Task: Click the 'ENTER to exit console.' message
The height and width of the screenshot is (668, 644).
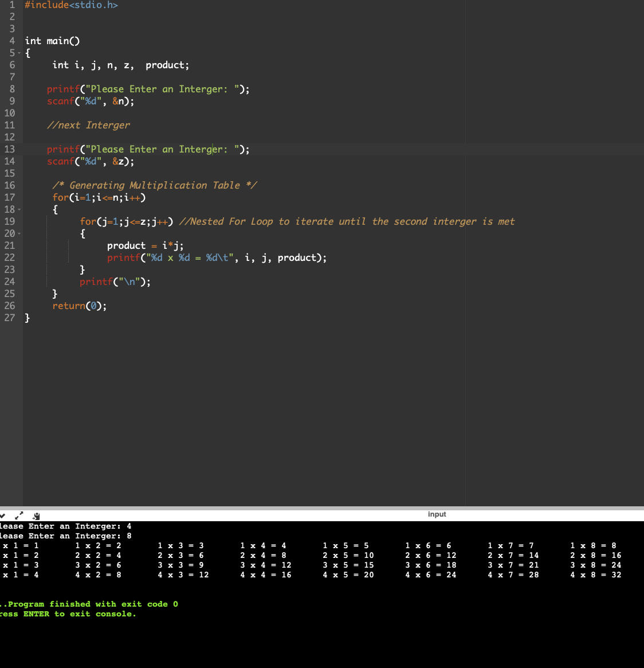Action: point(80,614)
